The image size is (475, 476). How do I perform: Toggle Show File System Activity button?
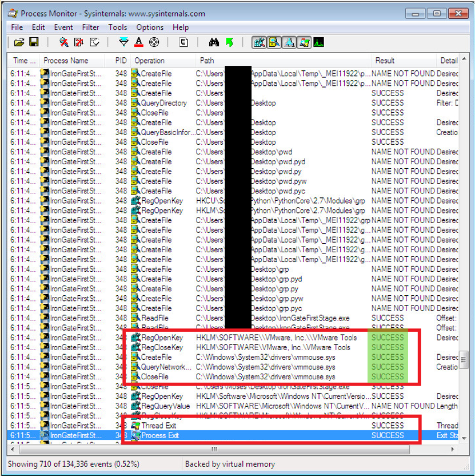274,42
